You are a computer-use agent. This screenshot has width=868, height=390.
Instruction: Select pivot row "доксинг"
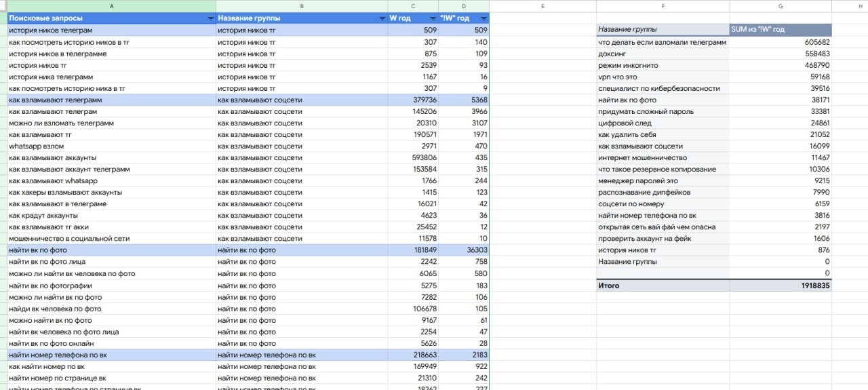pos(663,54)
